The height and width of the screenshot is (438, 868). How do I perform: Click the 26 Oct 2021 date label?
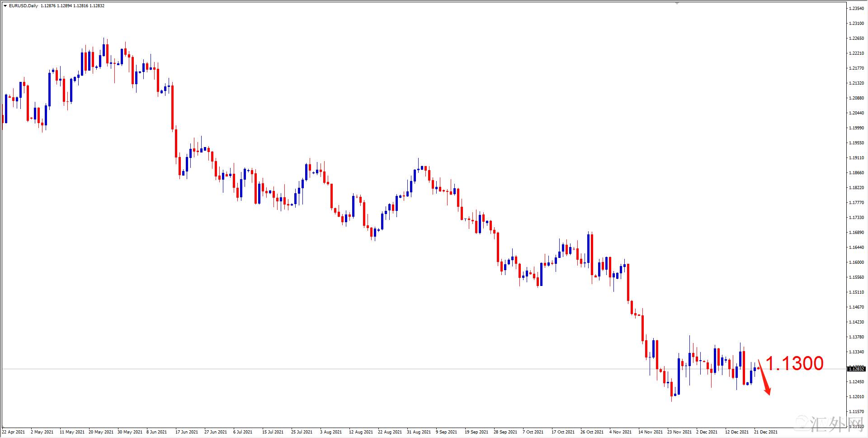click(x=592, y=432)
